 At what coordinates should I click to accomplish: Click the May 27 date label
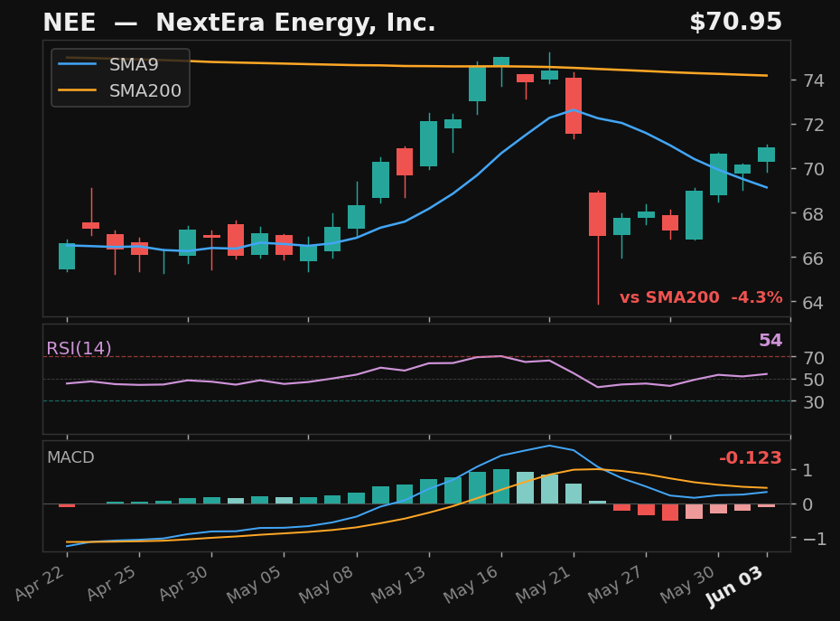click(616, 585)
